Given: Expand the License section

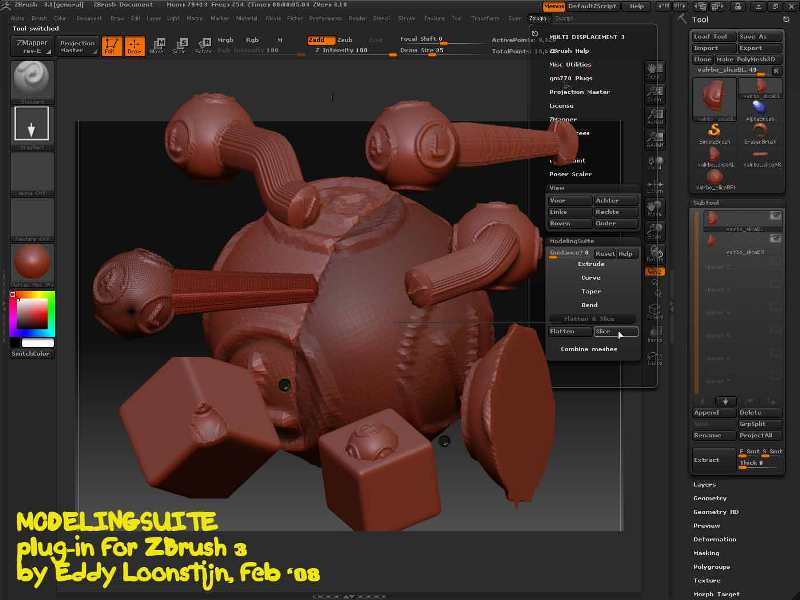Looking at the screenshot, I should coord(561,106).
